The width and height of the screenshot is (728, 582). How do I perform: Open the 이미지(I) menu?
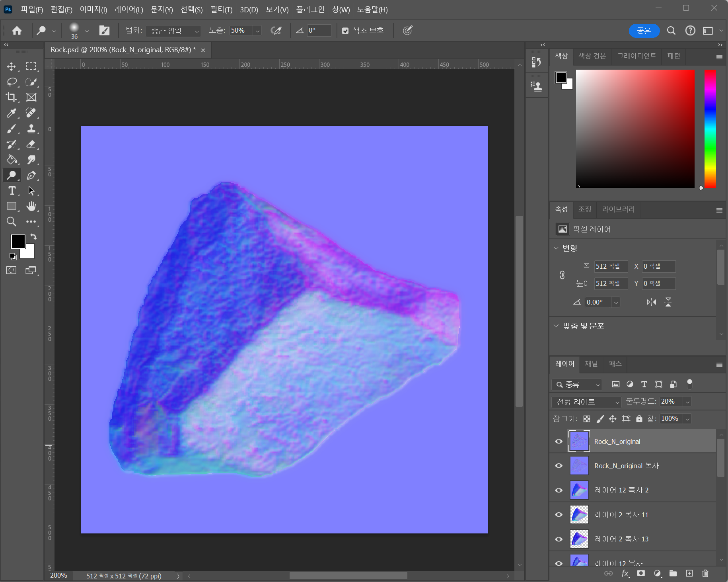point(93,10)
